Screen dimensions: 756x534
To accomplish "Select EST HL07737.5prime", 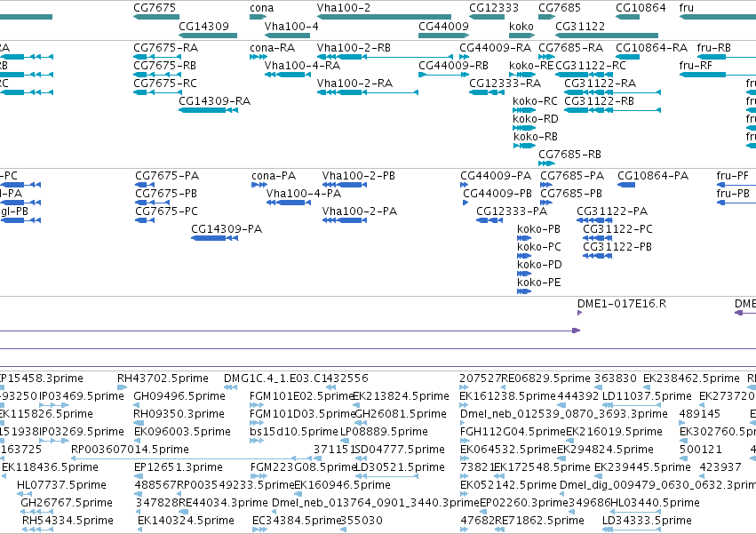I will [61, 486].
